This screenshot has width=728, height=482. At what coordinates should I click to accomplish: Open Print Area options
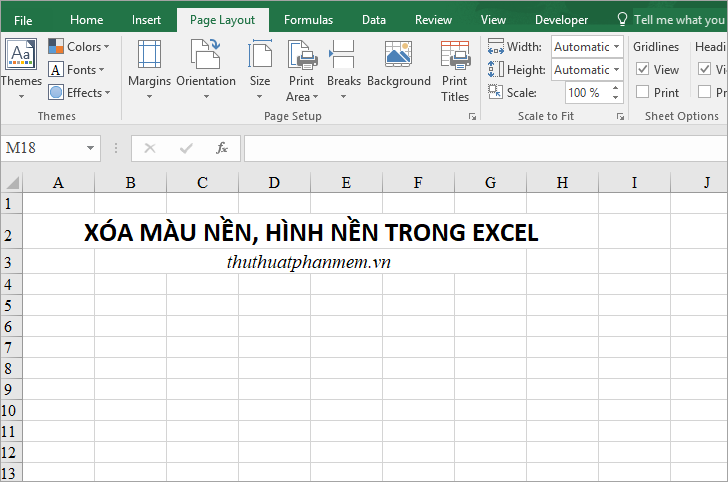point(302,70)
